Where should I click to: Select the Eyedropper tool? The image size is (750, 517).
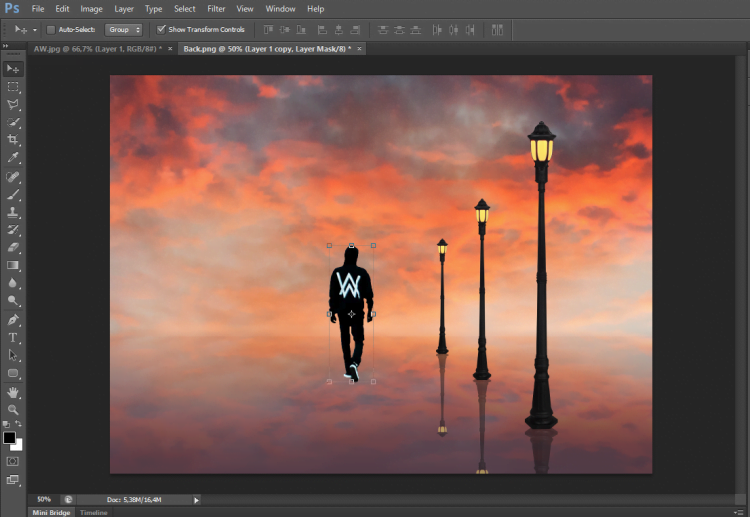[x=14, y=158]
